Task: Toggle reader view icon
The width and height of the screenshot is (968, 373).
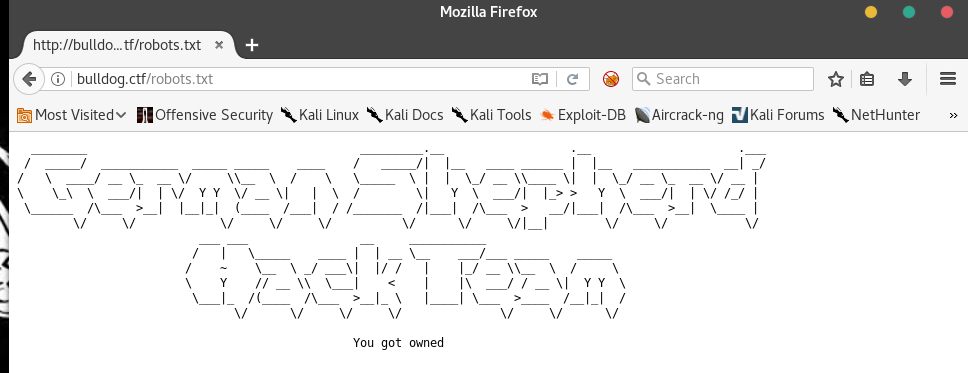Action: (x=540, y=79)
